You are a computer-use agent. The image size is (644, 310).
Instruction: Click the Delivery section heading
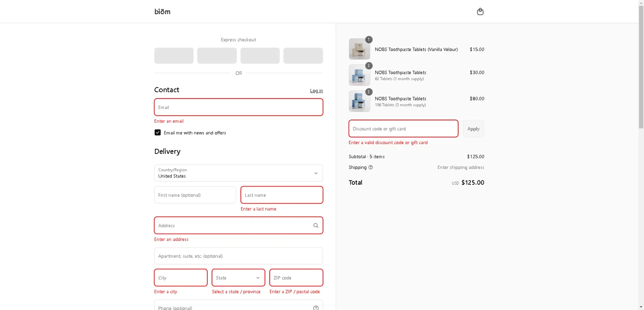click(x=167, y=151)
